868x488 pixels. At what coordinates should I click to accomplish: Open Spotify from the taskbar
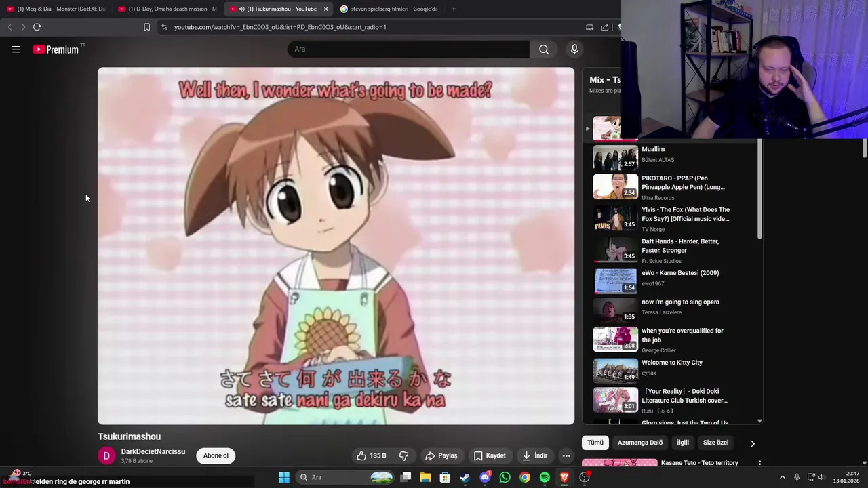(x=545, y=477)
